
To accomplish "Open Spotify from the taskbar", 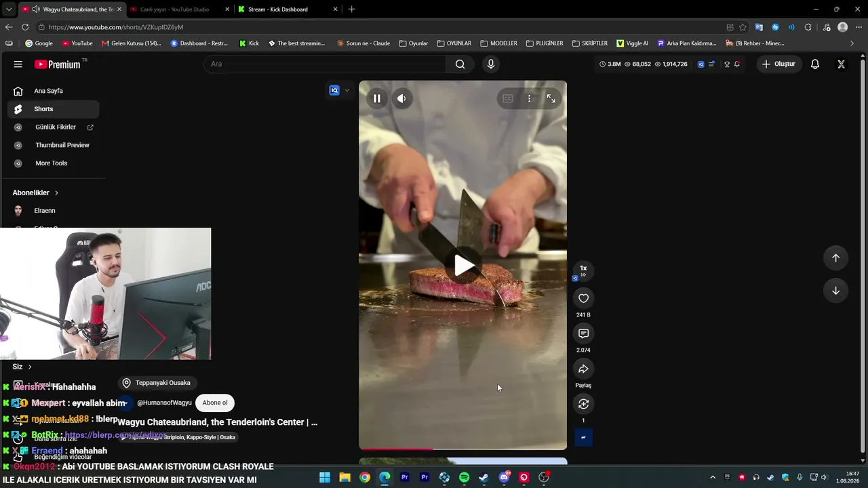I will point(464,477).
